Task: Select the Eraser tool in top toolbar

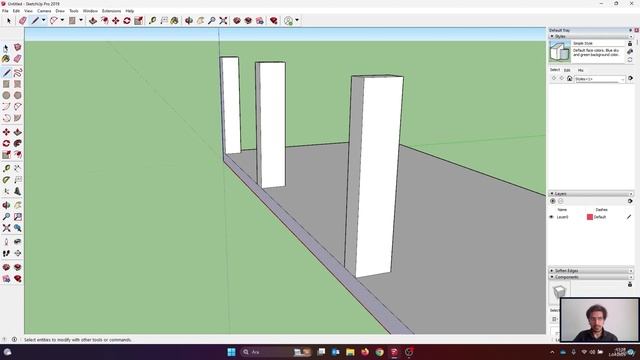Action: [23, 20]
